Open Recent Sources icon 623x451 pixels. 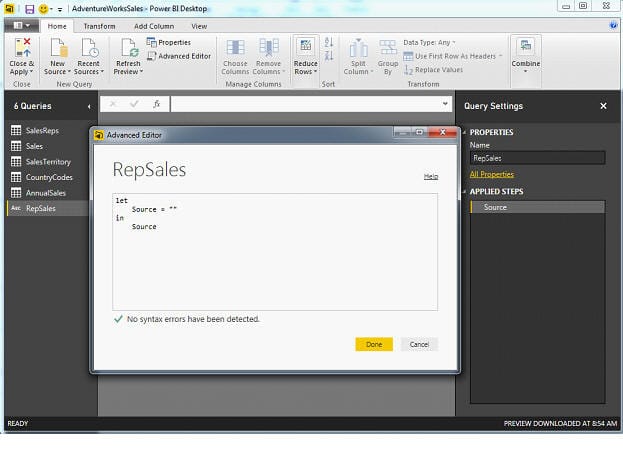tap(90, 47)
